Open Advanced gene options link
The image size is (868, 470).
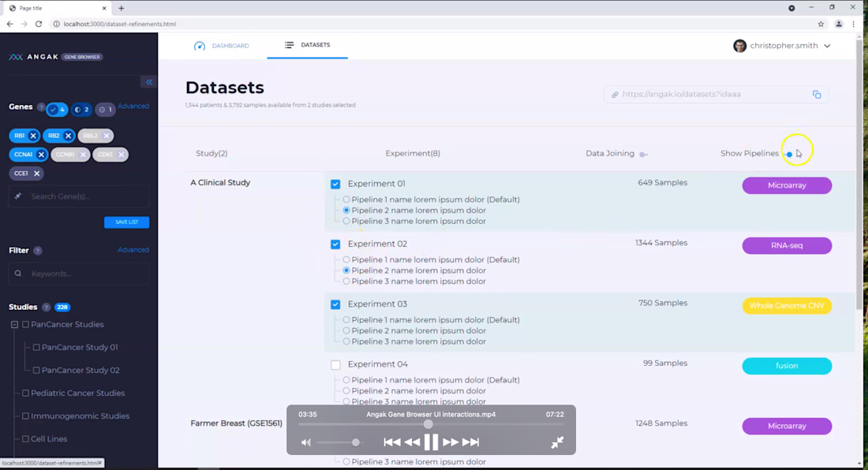(x=133, y=106)
